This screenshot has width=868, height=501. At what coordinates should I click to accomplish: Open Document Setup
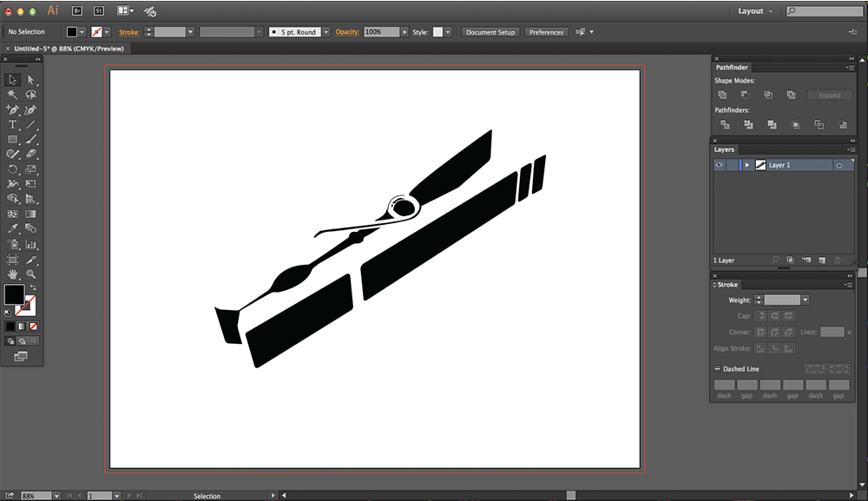(x=490, y=31)
